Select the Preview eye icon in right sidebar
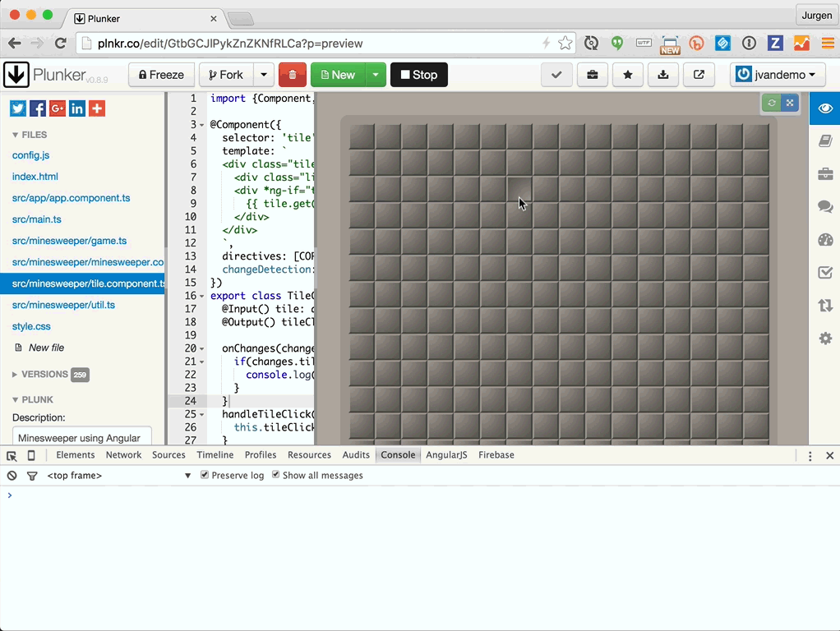 pyautogui.click(x=824, y=108)
